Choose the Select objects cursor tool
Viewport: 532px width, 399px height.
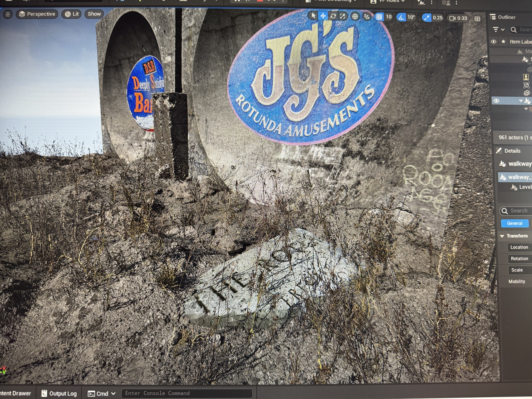313,16
